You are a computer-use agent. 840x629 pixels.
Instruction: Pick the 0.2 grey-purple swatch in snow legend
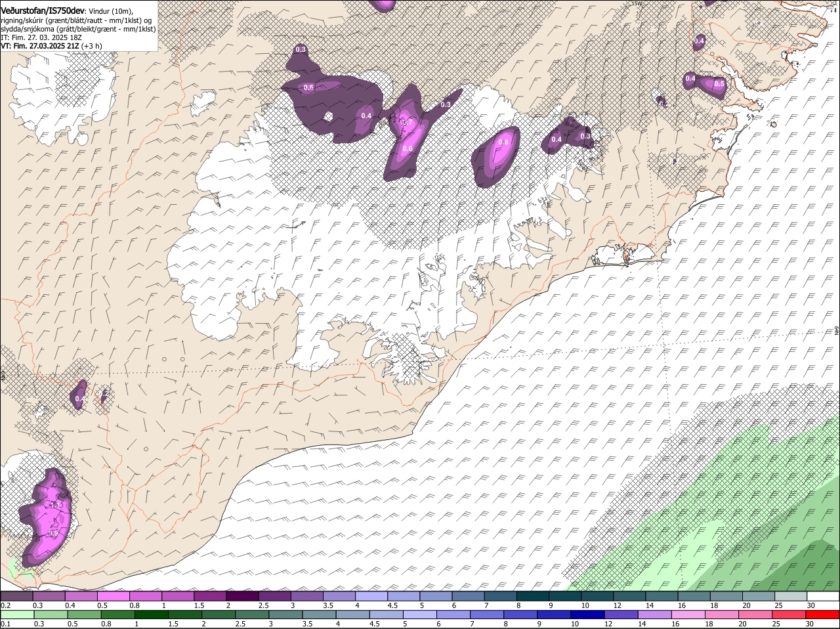(16, 596)
